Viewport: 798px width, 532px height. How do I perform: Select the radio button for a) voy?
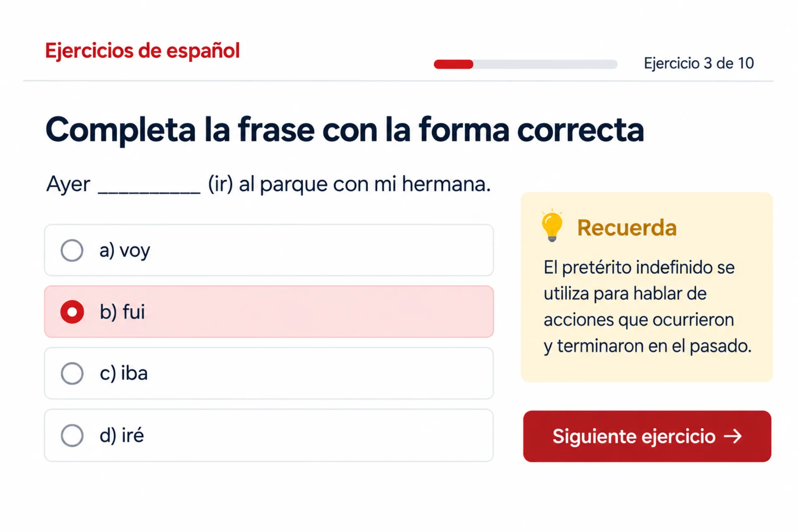click(72, 250)
